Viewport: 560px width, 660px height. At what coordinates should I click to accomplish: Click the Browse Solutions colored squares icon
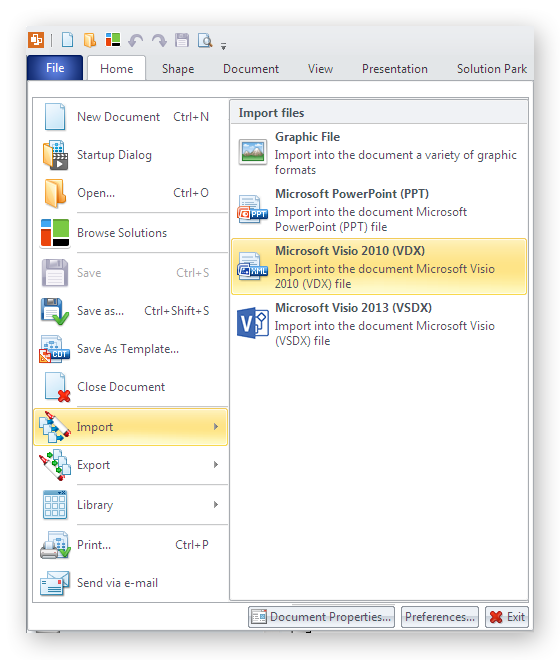pyautogui.click(x=55, y=233)
